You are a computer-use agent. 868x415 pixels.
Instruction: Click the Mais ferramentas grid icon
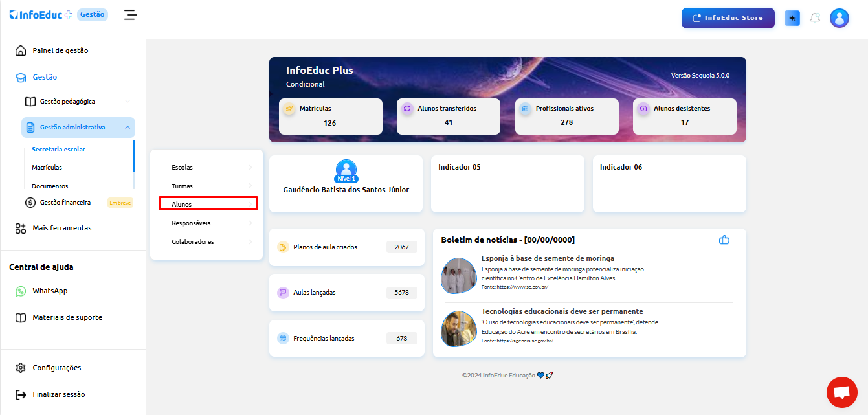click(x=21, y=228)
